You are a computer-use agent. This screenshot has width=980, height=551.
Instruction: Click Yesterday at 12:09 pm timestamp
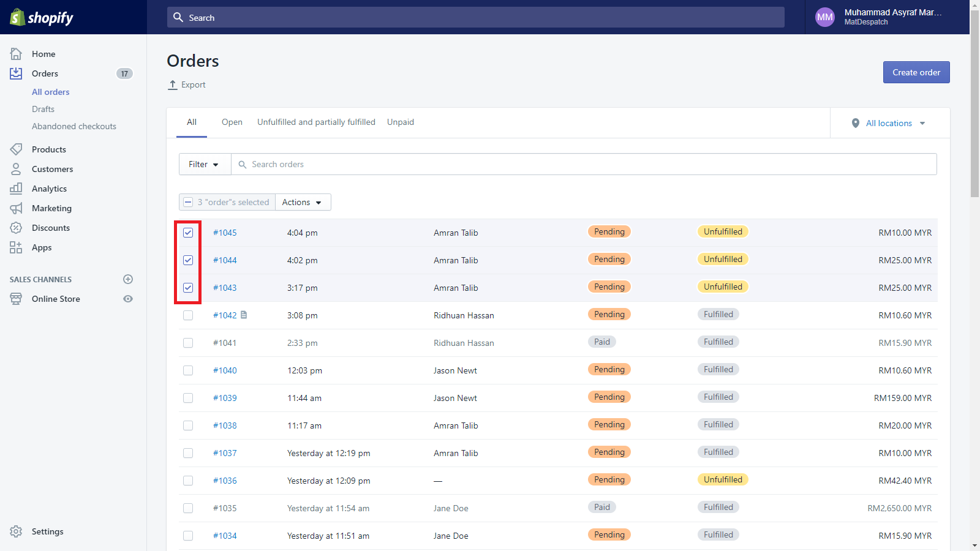329,481
